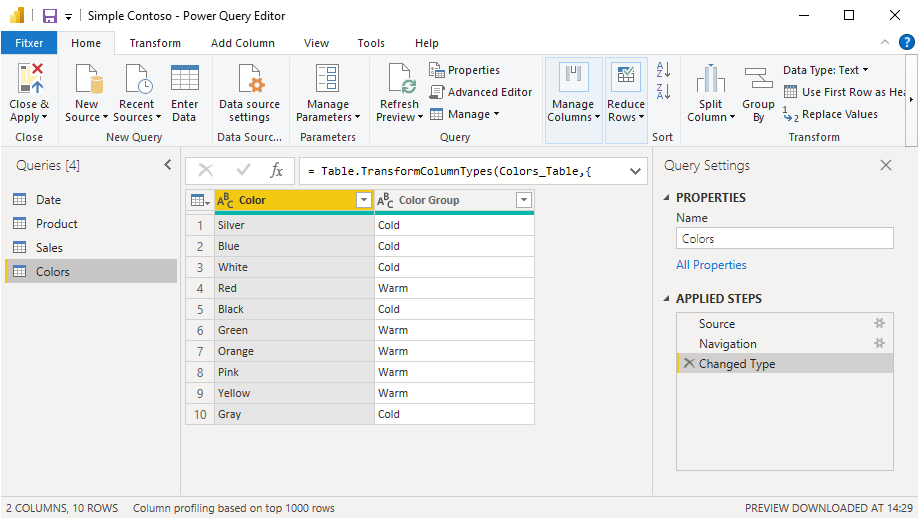Click the Refresh Preview icon
The width and height of the screenshot is (919, 519).
pos(399,80)
